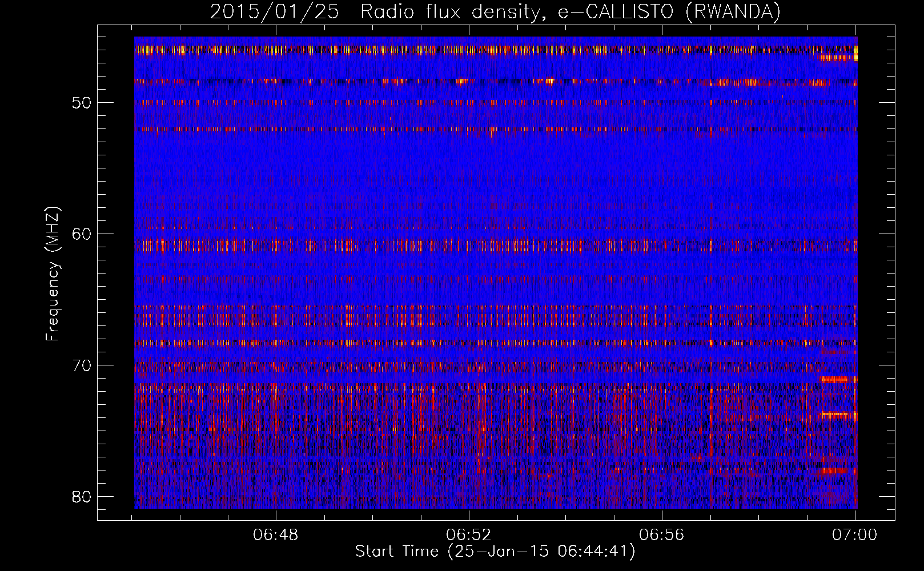Click the 50 MHz frequency tick label

pyautogui.click(x=82, y=103)
